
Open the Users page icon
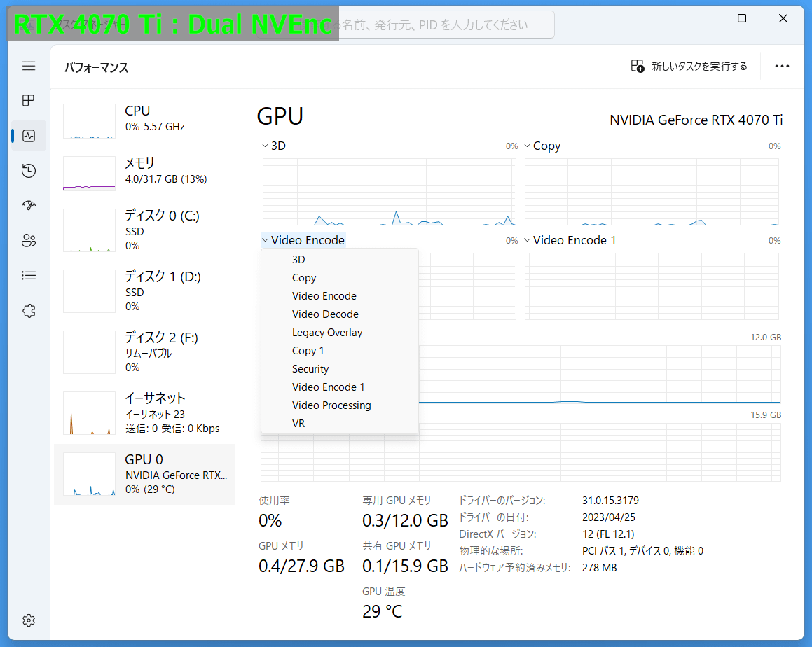coord(29,241)
